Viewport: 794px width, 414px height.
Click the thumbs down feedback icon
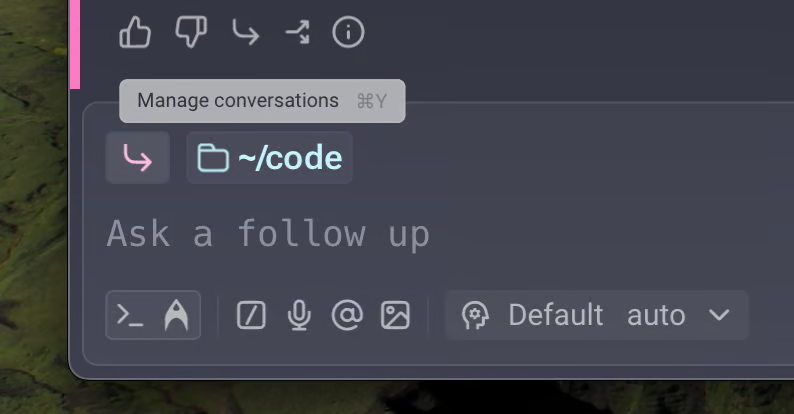[191, 32]
